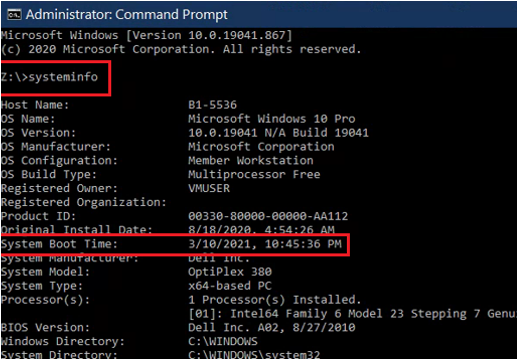Image resolution: width=518 pixels, height=360 pixels.
Task: Click the Product ID number
Action: [268, 216]
